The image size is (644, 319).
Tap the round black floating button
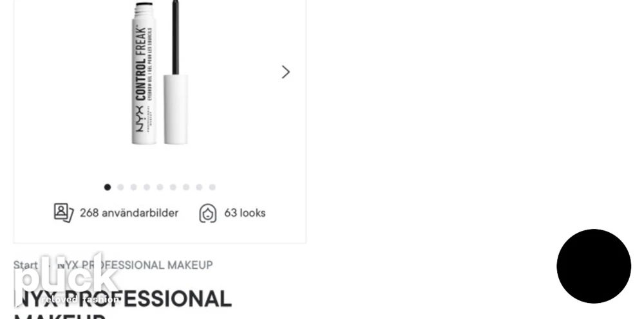click(x=594, y=266)
